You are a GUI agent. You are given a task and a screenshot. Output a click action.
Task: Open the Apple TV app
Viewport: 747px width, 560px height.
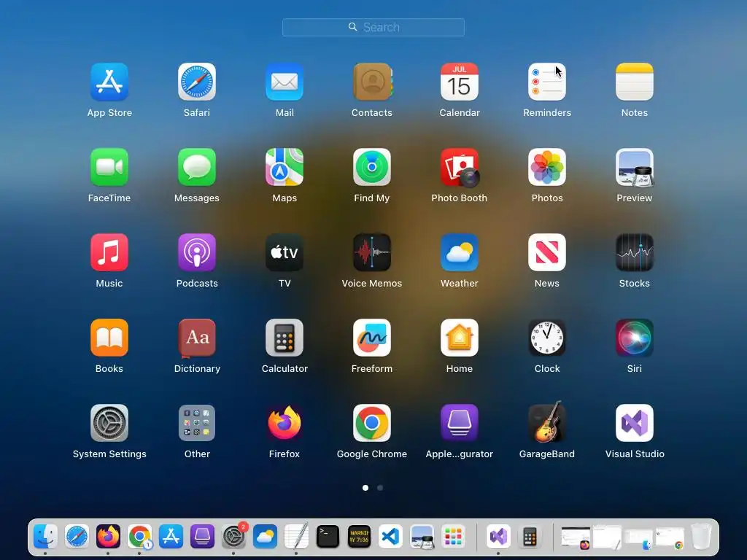(x=285, y=252)
